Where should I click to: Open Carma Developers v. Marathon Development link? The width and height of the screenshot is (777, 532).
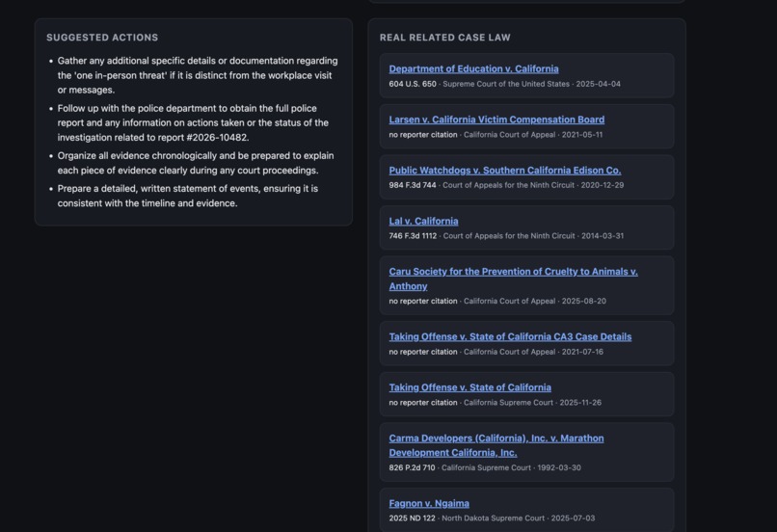(496, 445)
